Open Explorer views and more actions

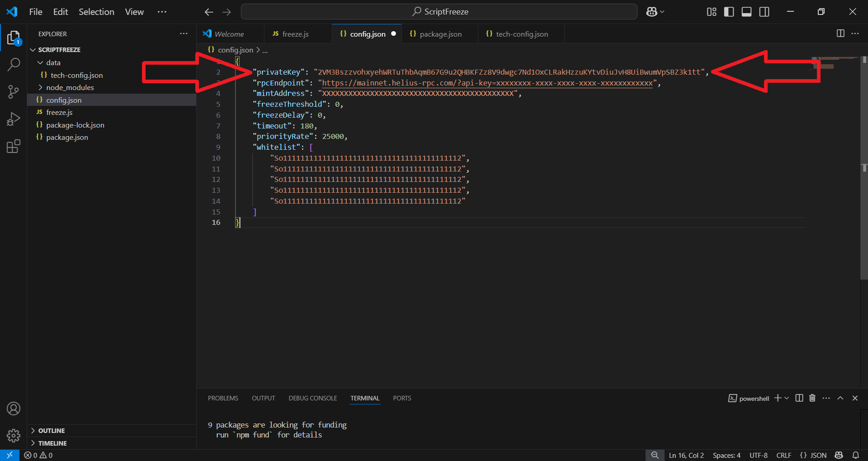click(184, 33)
